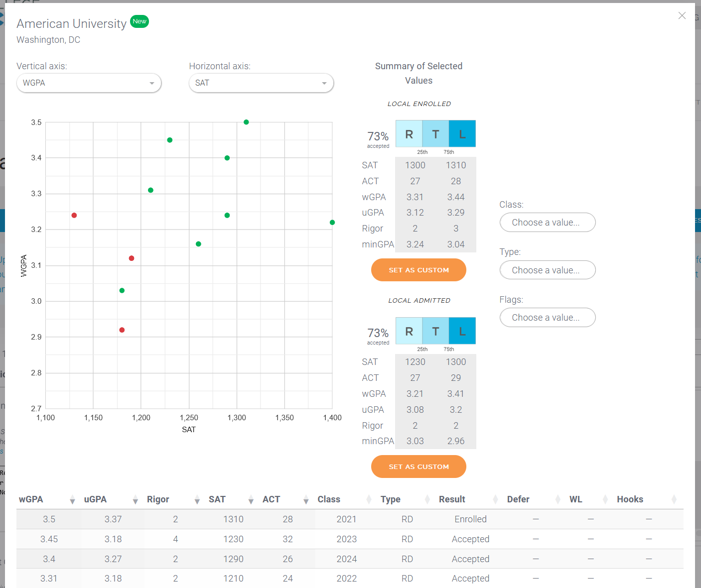Click Set As Custom for Local Enrolled
Viewport: 701px width, 588px height.
(419, 270)
